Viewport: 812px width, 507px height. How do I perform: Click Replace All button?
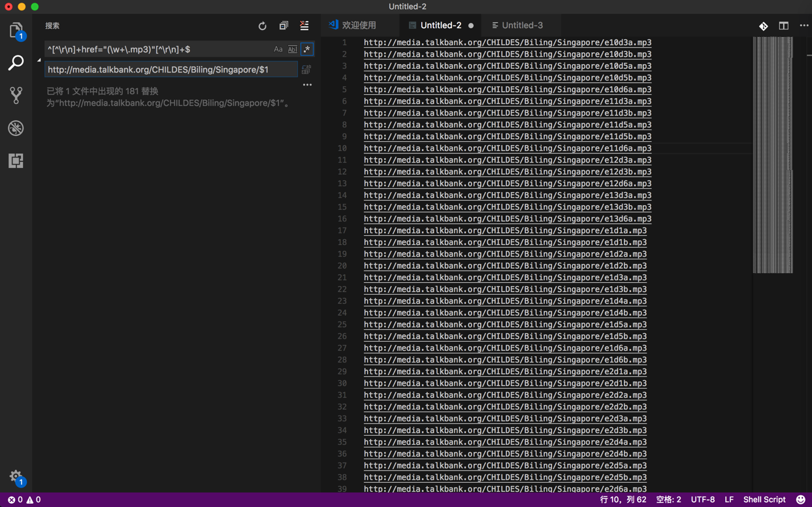[306, 69]
